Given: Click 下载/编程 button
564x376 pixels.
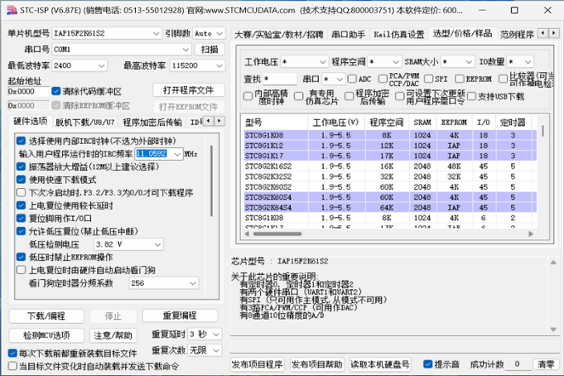Looking at the screenshot, I should pos(46,316).
